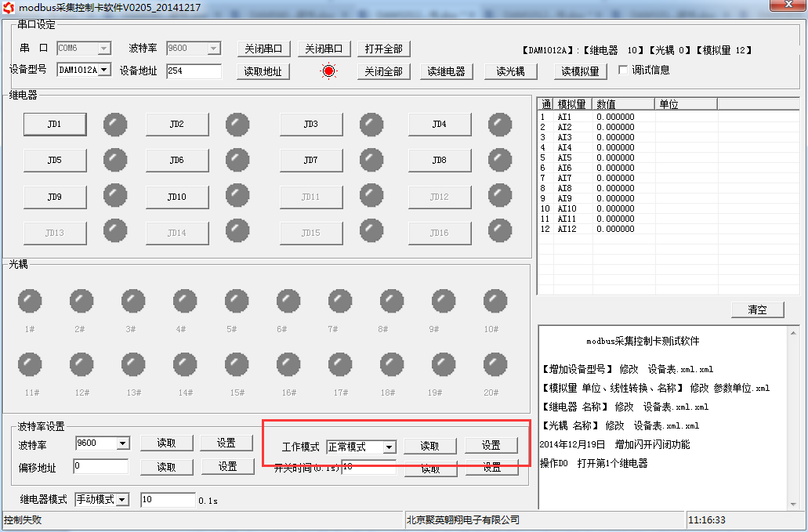
Task: Enable the 调试信息 debug checkbox
Action: 623,70
